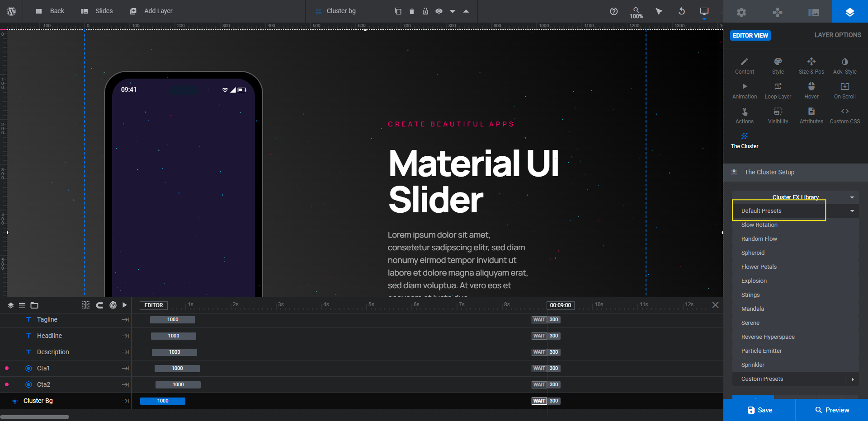Open the navigation options tab

click(778, 12)
